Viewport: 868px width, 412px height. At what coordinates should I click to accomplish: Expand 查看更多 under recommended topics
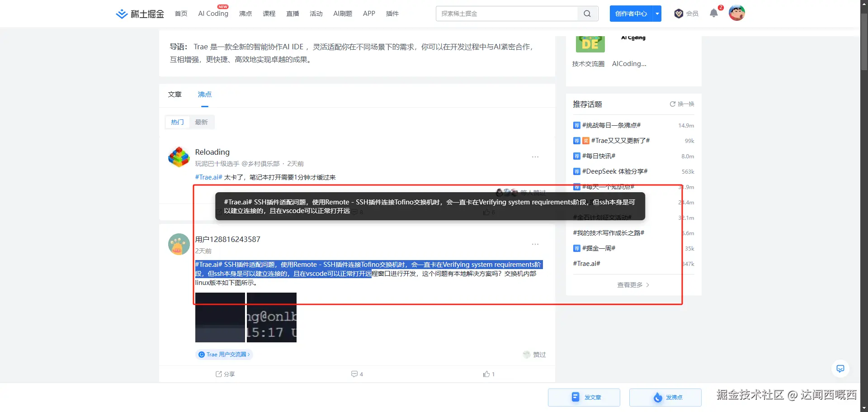pyautogui.click(x=632, y=284)
